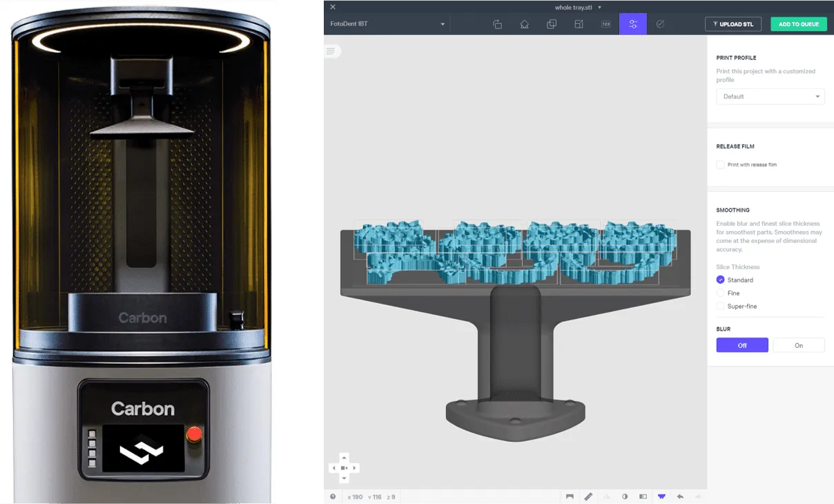Viewport: 834px width, 504px height.
Task: Click the 'y 116' coordinate readout
Action: [x=375, y=496]
